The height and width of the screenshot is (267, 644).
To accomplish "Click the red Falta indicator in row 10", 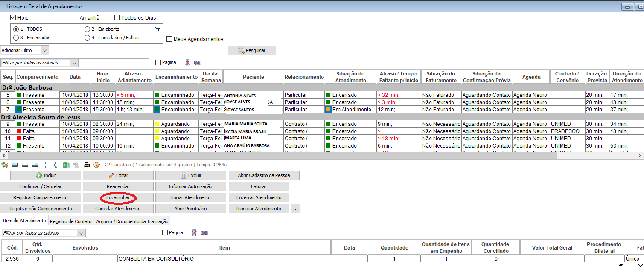I will click(19, 131).
